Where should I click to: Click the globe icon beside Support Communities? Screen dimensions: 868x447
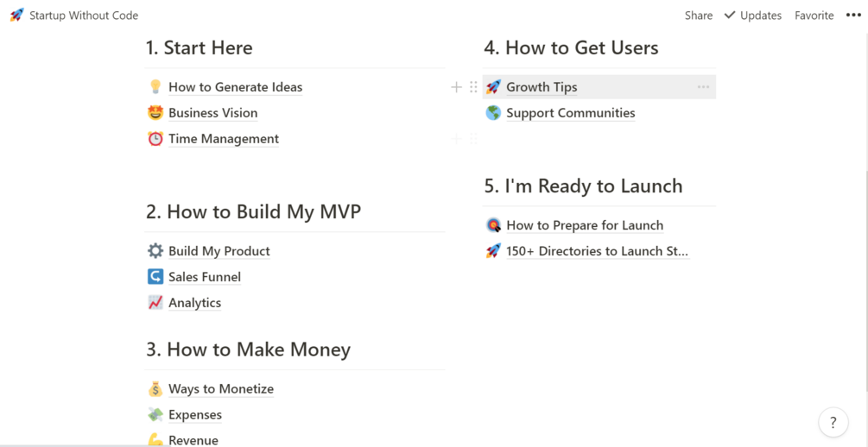pos(493,113)
